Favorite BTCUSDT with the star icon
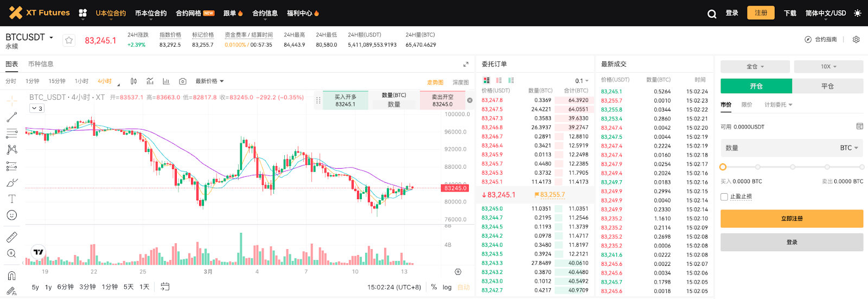The height and width of the screenshot is (299, 868). pos(69,40)
